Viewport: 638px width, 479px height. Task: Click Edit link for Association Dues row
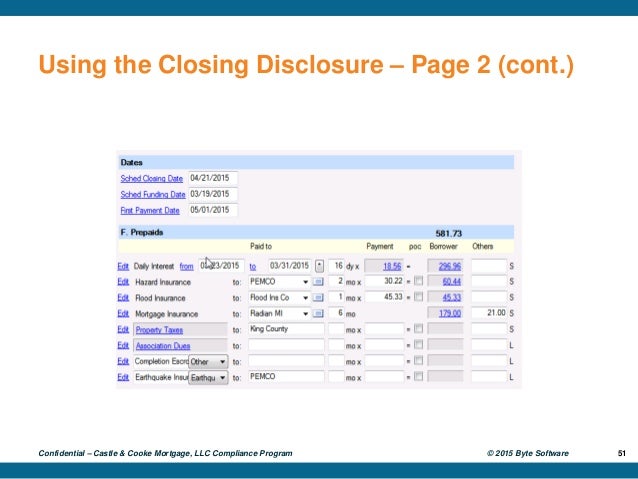[123, 345]
